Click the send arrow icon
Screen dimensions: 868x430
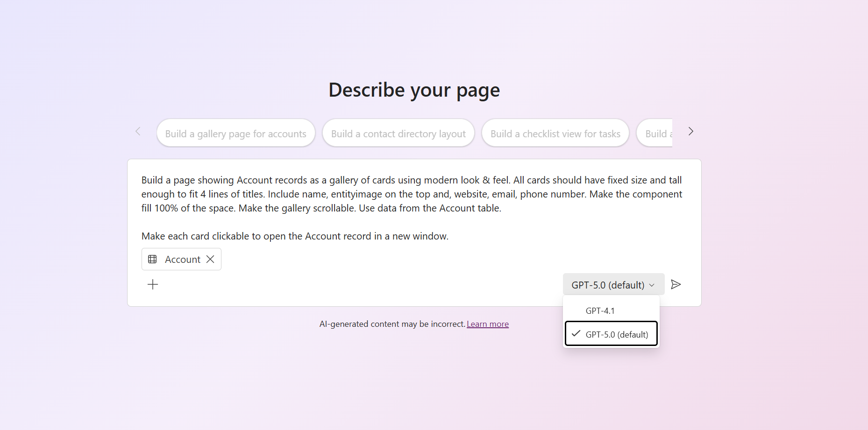point(676,284)
